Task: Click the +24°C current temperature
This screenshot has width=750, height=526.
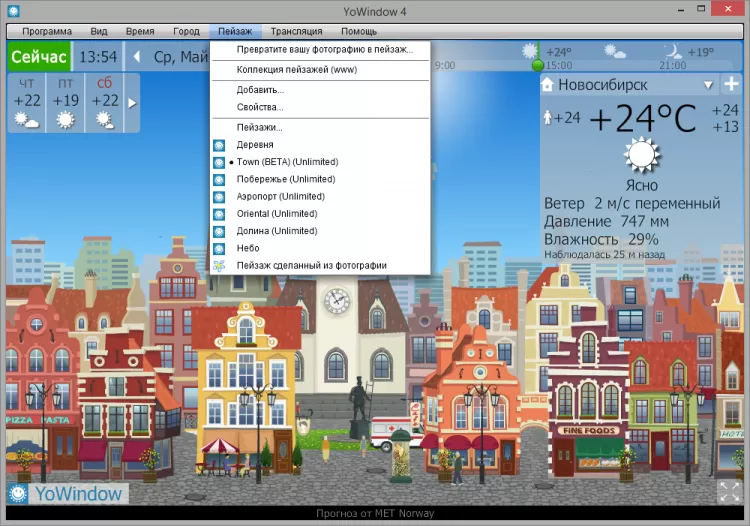Action: pos(643,118)
